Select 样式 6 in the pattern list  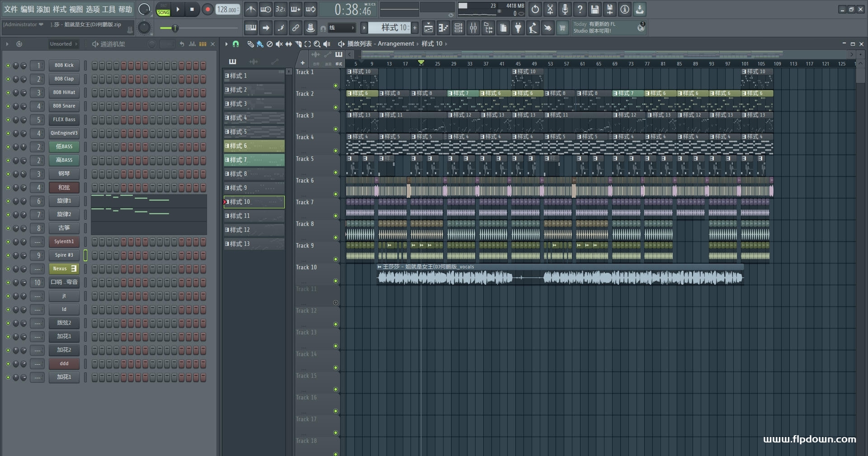[x=254, y=146]
